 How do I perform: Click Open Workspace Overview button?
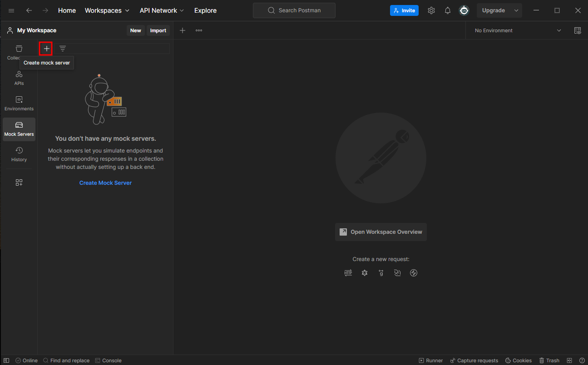point(381,232)
